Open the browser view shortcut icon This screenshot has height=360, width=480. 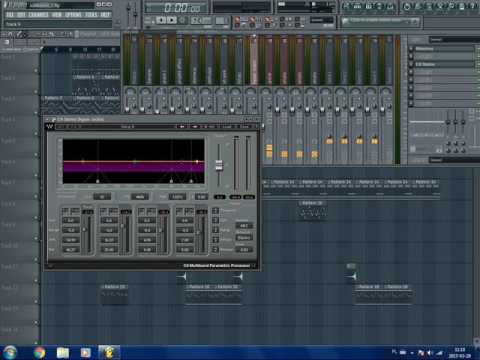tap(380, 6)
